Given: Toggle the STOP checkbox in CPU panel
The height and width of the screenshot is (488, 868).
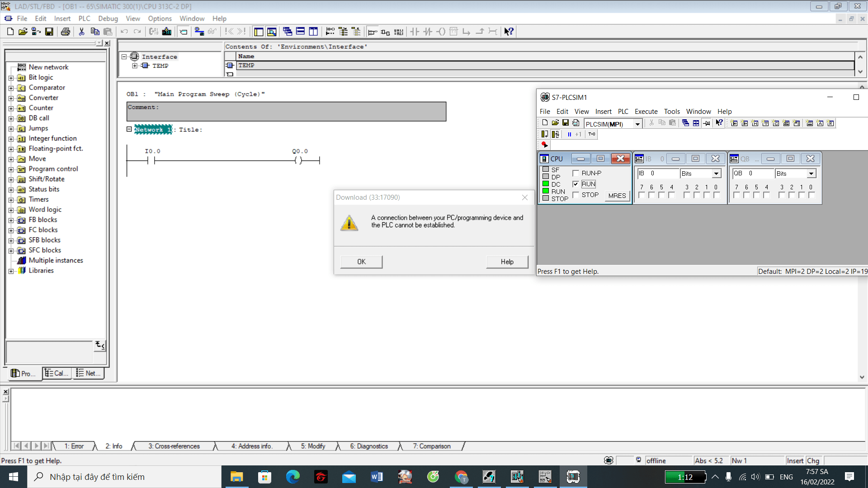Looking at the screenshot, I should [x=576, y=195].
